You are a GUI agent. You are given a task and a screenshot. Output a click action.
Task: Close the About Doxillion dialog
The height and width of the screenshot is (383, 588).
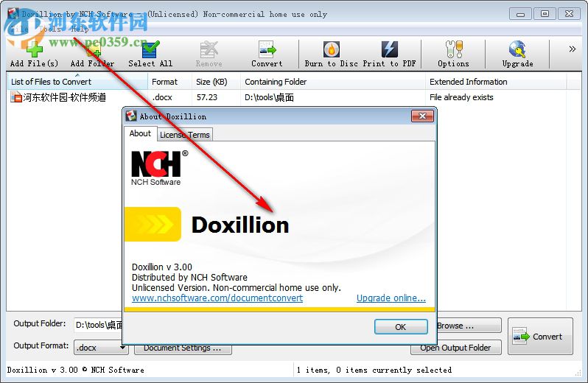pyautogui.click(x=422, y=116)
